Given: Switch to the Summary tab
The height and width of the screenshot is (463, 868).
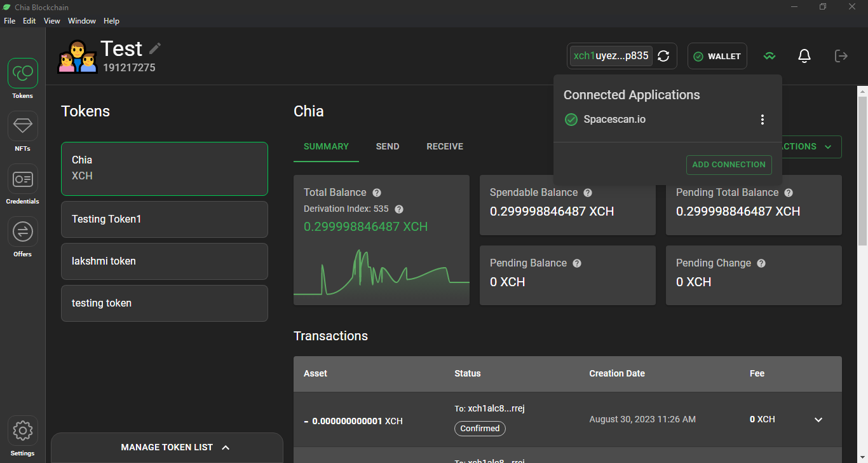Looking at the screenshot, I should [x=326, y=147].
